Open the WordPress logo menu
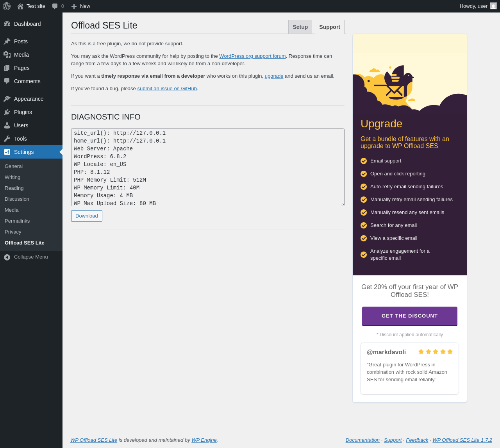The width and height of the screenshot is (500, 448). 7,6
